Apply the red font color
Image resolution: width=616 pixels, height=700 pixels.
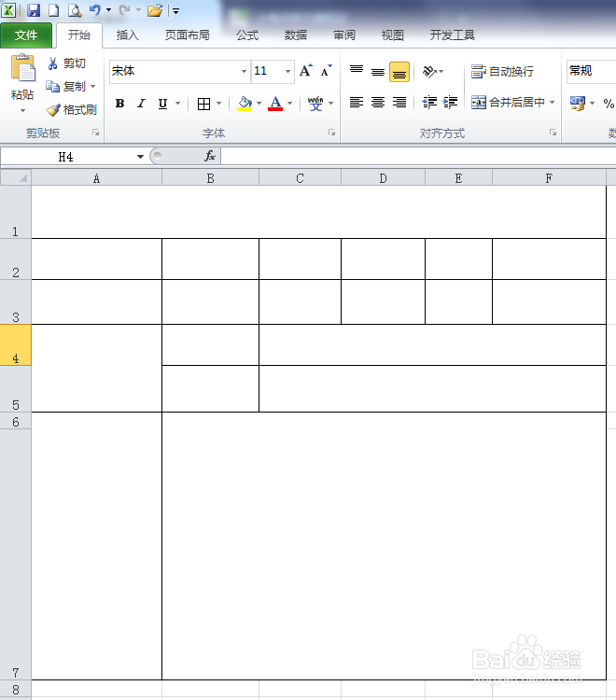tap(275, 104)
